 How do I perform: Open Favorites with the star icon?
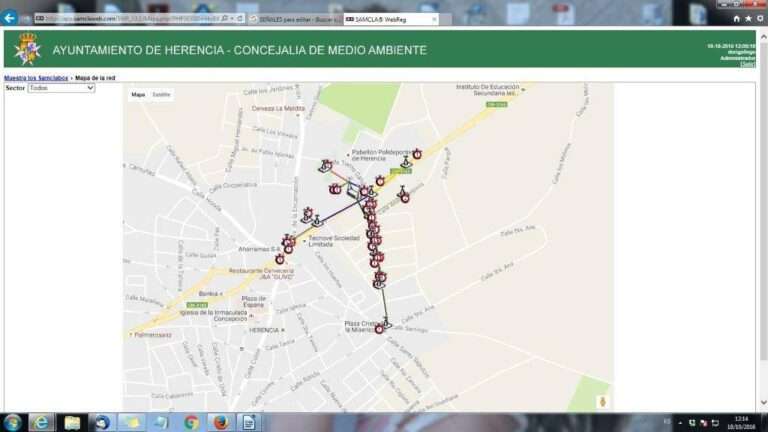point(748,19)
